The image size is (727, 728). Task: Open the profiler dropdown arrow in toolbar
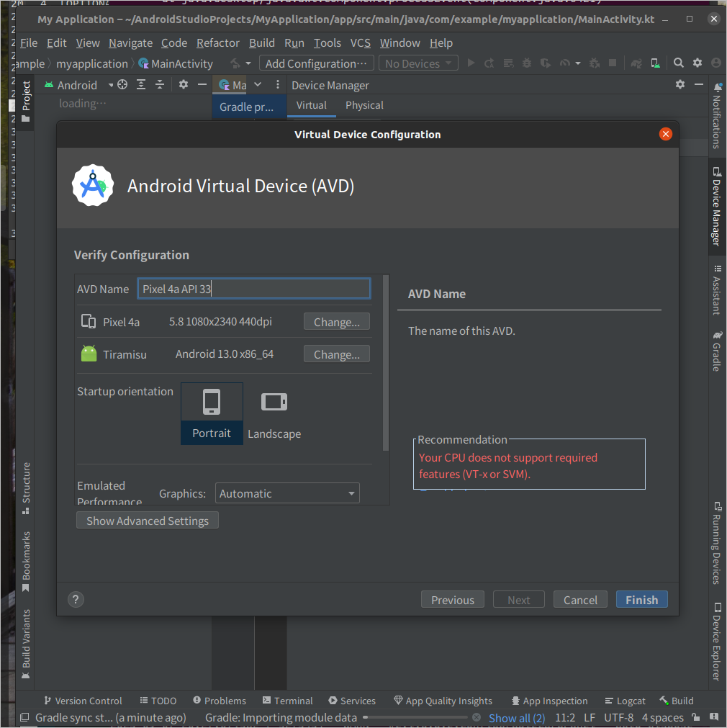pyautogui.click(x=578, y=63)
